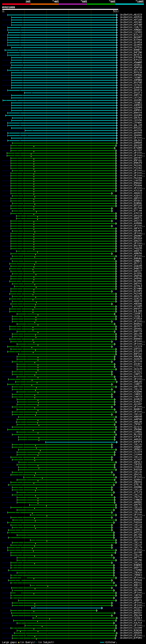Click hit label UniRef100_B1NEW1
Image resolution: width=146 pixels, height=644 pixels.
point(131,203)
